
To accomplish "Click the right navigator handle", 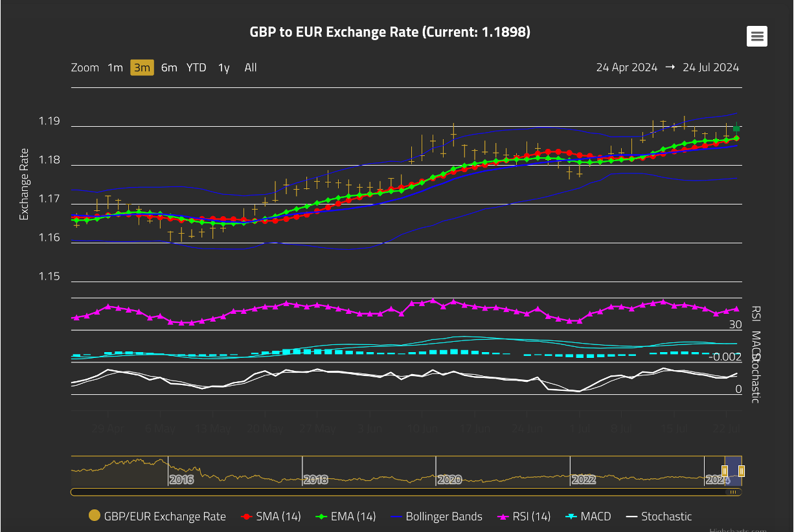I will pyautogui.click(x=742, y=471).
